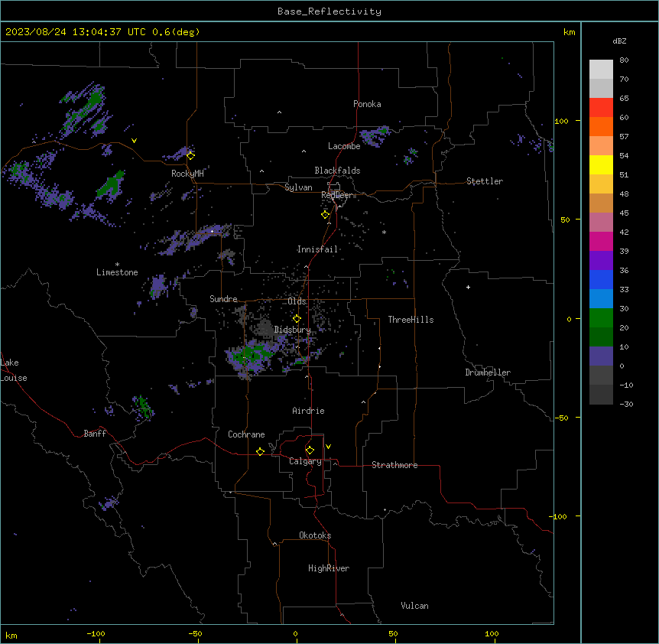This screenshot has height=644, width=659.
Task: Click the yellow diamond marker below RedDeer
Action: (x=325, y=215)
